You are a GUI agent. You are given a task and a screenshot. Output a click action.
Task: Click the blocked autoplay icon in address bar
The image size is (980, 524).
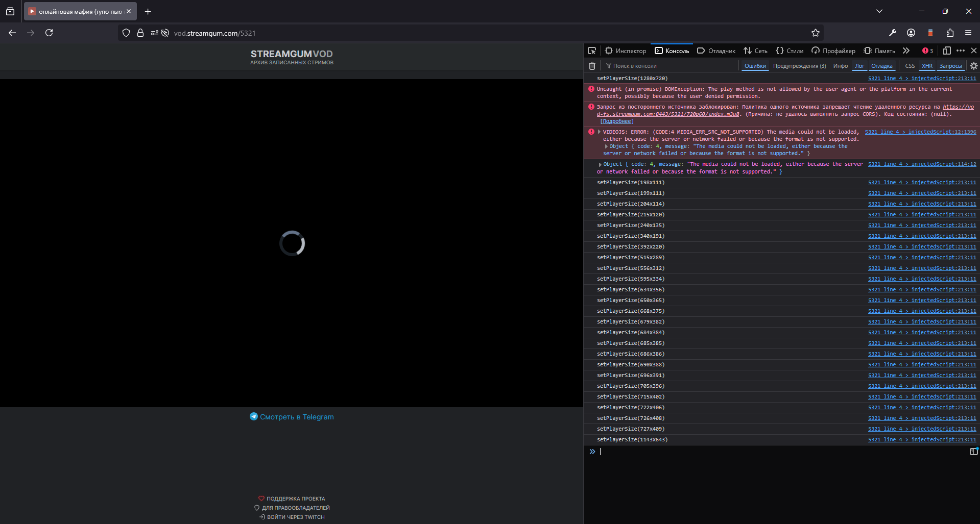(x=165, y=33)
